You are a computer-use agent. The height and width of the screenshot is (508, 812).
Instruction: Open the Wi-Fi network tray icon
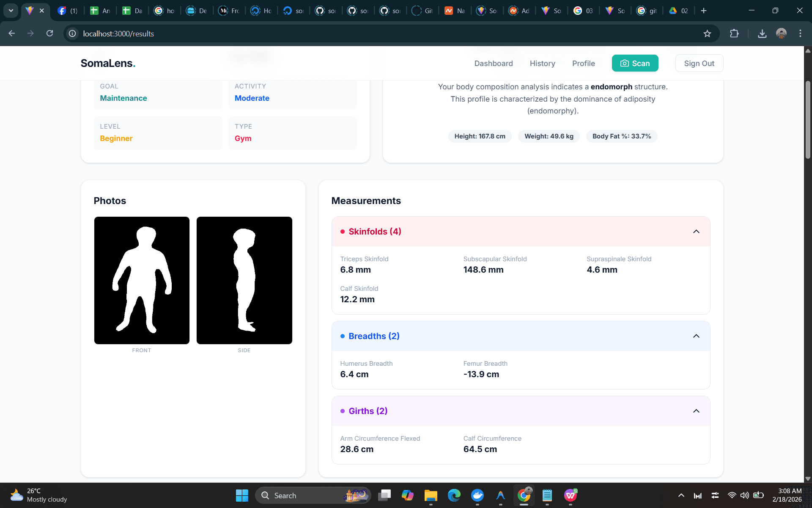pyautogui.click(x=732, y=495)
